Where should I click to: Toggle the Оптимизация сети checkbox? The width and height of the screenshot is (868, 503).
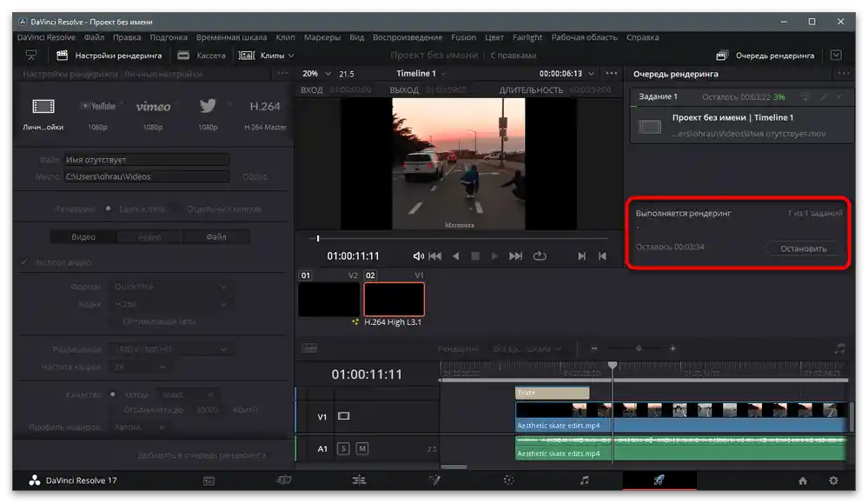point(113,321)
